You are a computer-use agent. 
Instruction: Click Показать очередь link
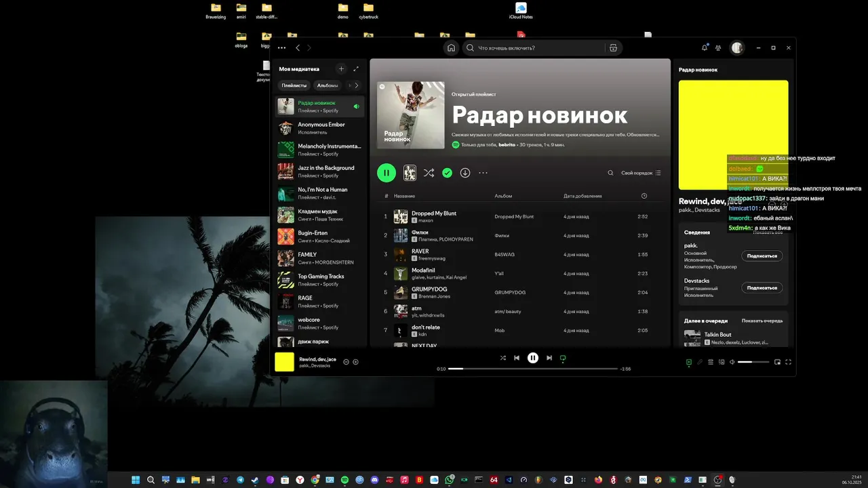(762, 321)
